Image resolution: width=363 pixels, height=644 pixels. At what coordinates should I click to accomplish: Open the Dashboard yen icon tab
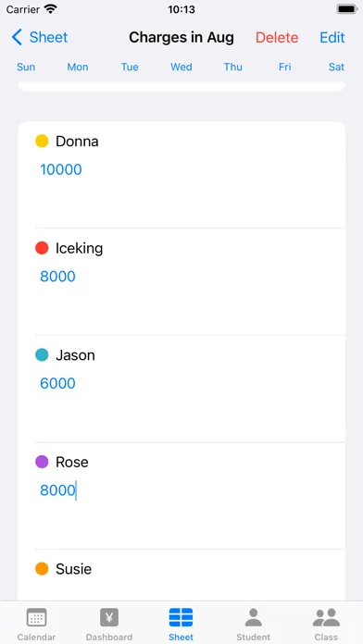(x=109, y=617)
